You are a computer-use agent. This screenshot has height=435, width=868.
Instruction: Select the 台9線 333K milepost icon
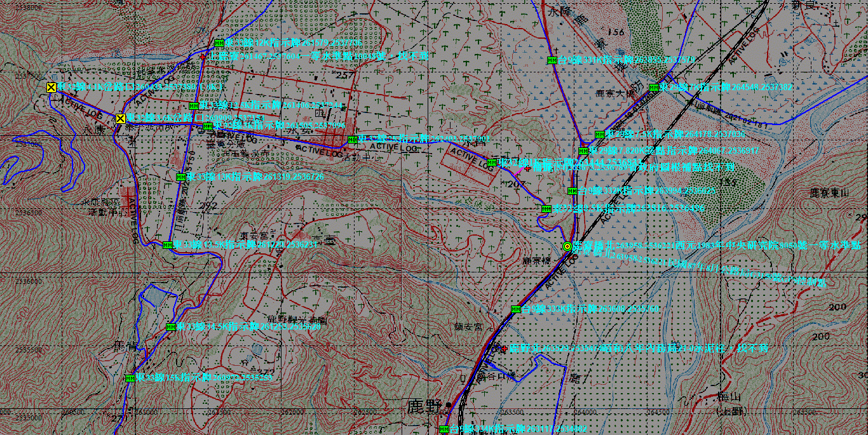tap(516, 309)
